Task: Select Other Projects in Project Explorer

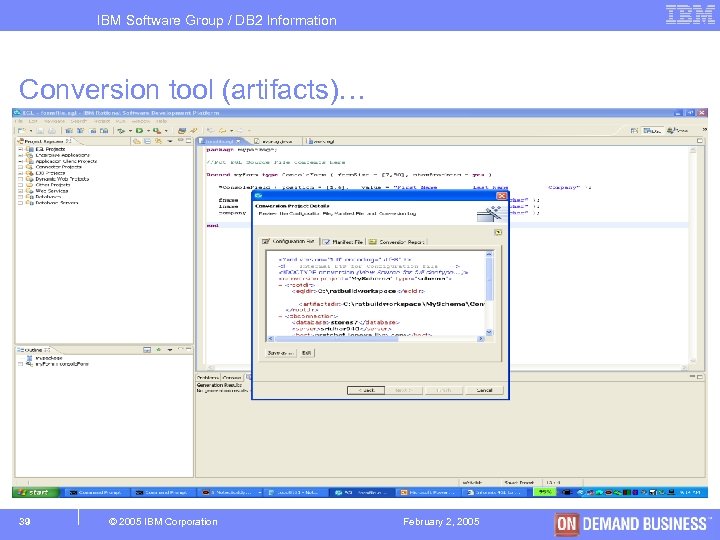Action: click(53, 185)
